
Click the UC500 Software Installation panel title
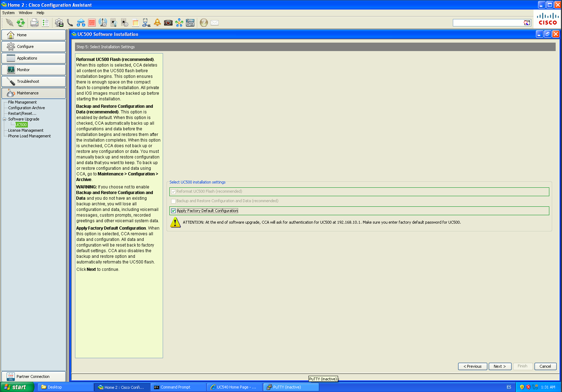(x=108, y=34)
